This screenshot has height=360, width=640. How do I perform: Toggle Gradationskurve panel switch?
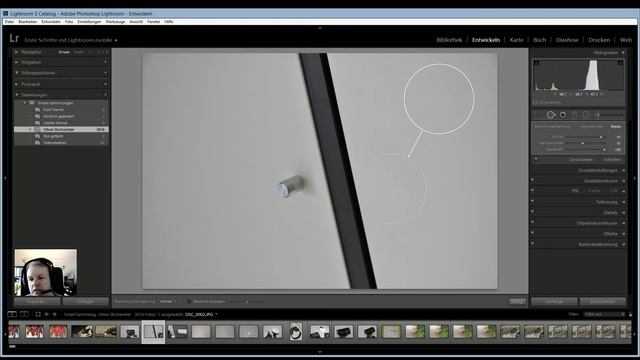[x=532, y=180]
